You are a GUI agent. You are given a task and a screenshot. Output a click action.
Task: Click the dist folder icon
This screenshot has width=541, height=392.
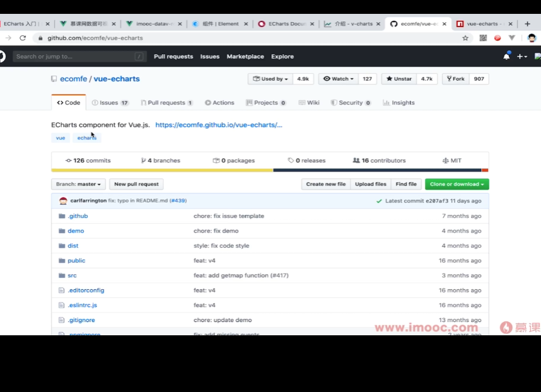point(62,246)
